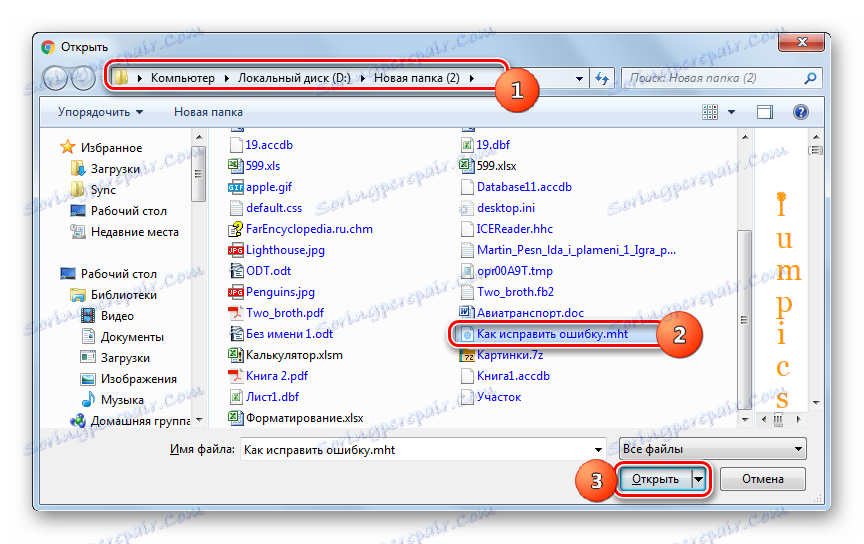Click the file name input field
864x544 pixels.
point(417,449)
